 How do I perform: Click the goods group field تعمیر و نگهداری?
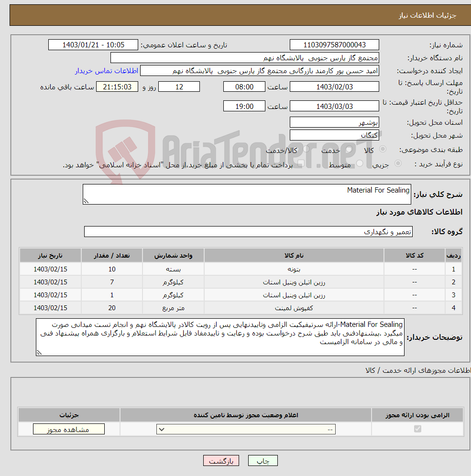pos(248,232)
